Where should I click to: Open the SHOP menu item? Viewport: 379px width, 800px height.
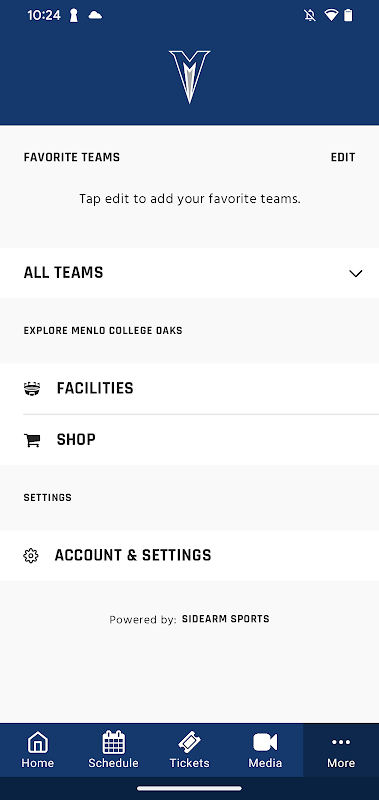pos(189,440)
